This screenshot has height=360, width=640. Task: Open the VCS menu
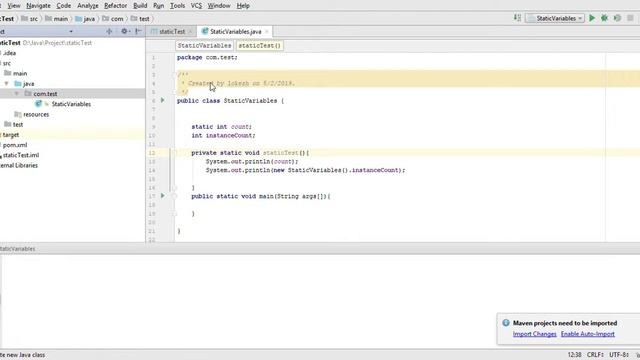point(196,6)
